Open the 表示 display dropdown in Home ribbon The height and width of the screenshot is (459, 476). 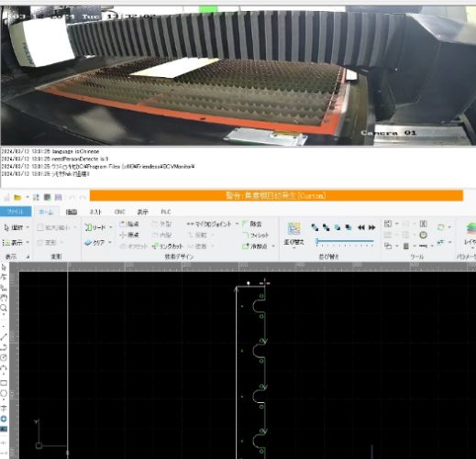[28, 243]
